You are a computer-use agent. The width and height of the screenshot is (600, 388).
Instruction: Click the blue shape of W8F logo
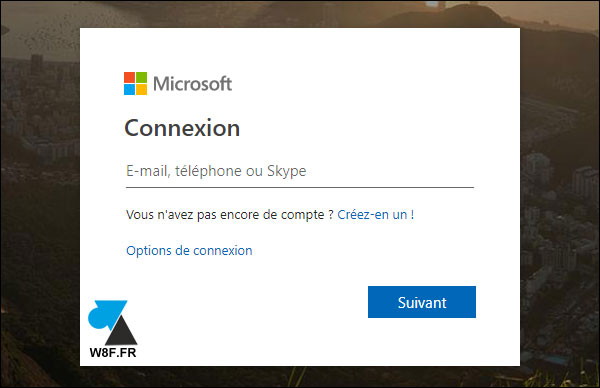coord(105,315)
